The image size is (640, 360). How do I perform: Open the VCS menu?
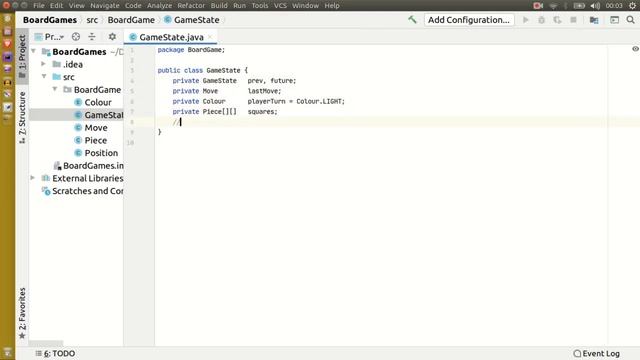pyautogui.click(x=280, y=6)
